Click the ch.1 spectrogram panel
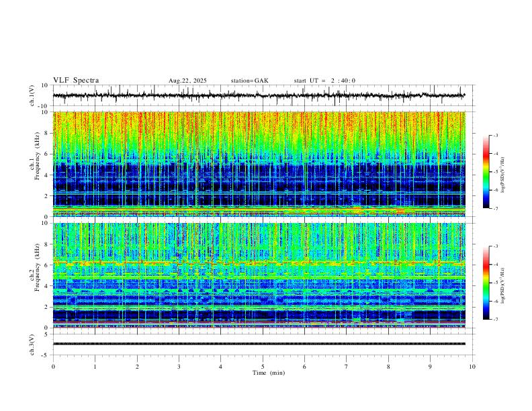The width and height of the screenshot is (532, 411). pos(259,164)
